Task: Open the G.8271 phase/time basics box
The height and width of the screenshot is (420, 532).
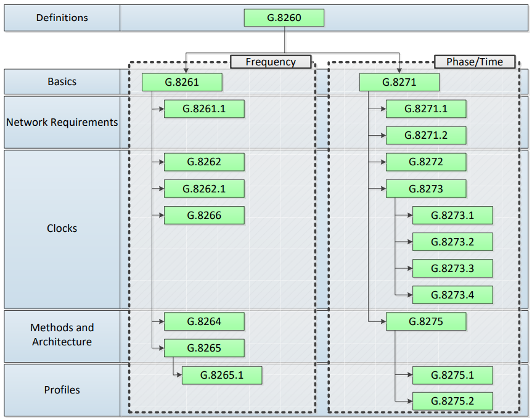Action: [399, 82]
